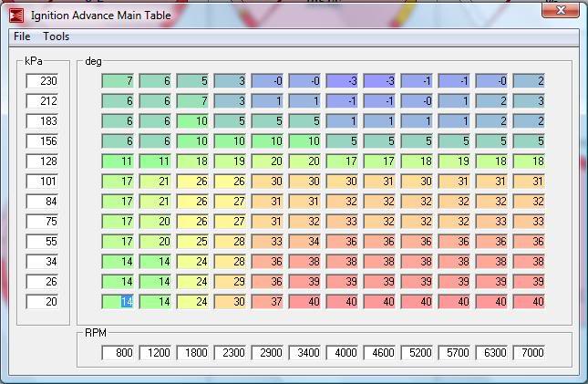Select the 75 kPa axis field
This screenshot has height=384, width=588.
coord(42,221)
